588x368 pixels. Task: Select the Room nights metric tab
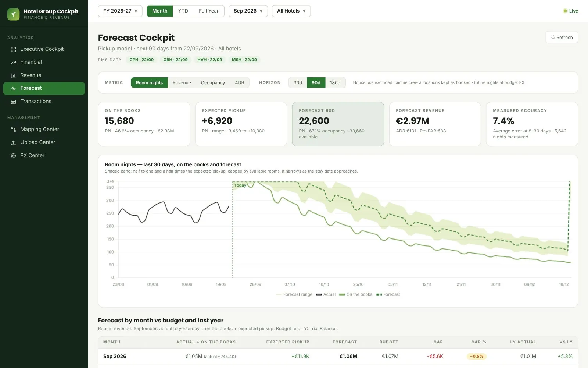[x=149, y=83]
